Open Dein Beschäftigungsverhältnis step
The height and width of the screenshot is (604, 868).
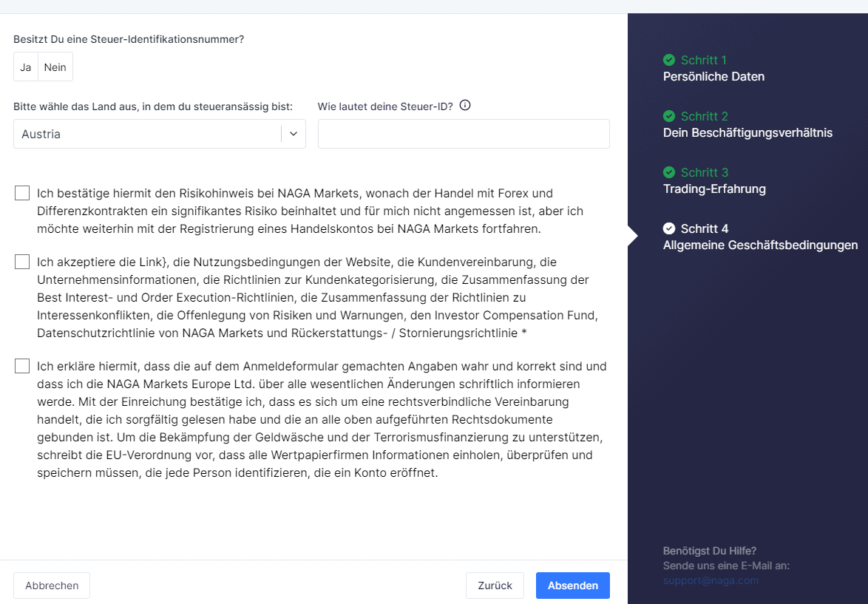point(747,133)
